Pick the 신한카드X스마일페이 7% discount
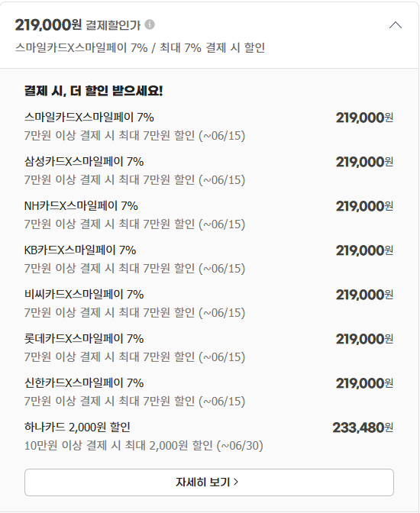 coord(208,392)
